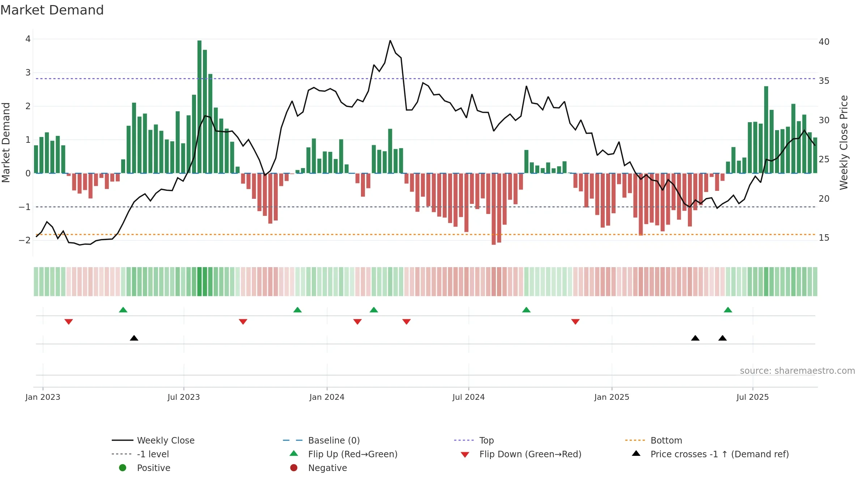Click the lowest red demand bar below −2

point(494,209)
